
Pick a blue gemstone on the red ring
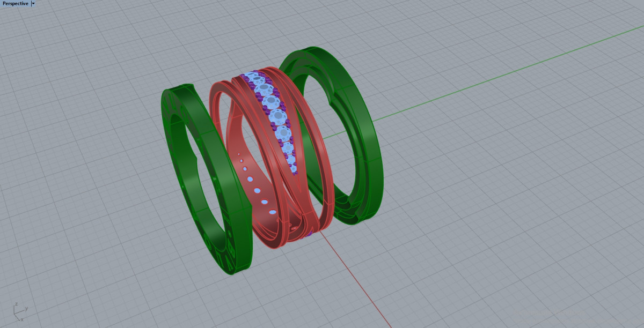point(278,116)
